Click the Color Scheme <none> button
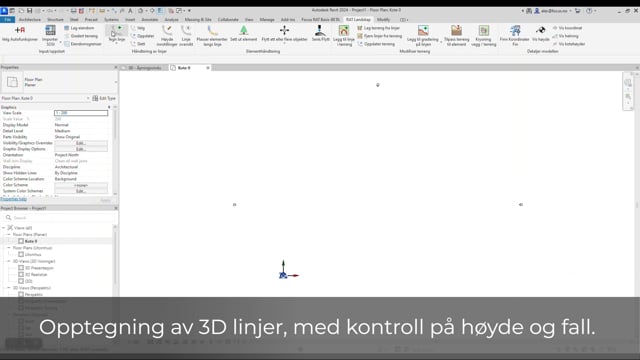 [81, 185]
